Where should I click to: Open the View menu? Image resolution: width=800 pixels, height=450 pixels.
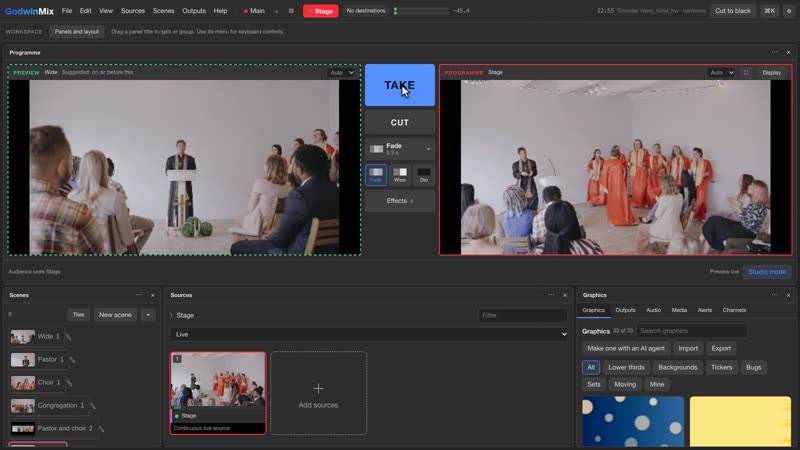coord(106,11)
